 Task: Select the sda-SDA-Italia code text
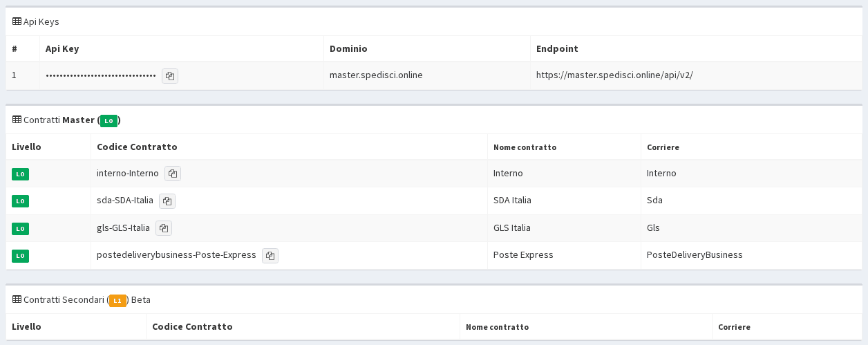(125, 200)
